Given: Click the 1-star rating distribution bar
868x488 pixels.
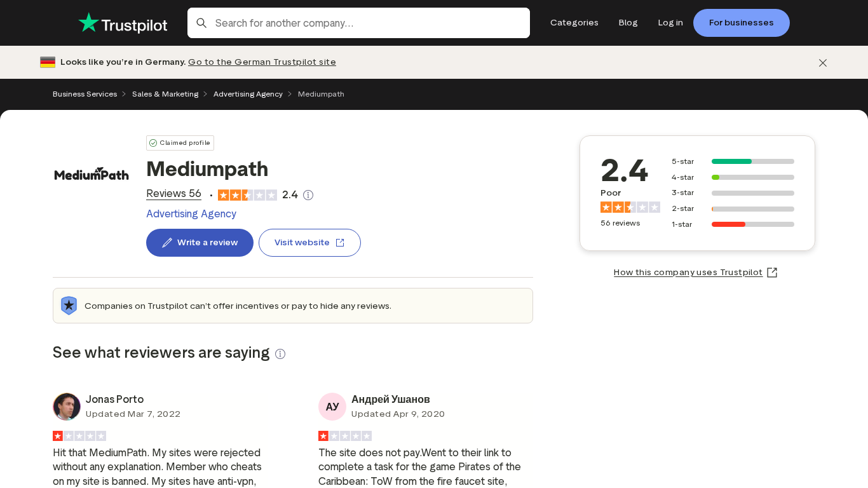Looking at the screenshot, I should pos(753,224).
